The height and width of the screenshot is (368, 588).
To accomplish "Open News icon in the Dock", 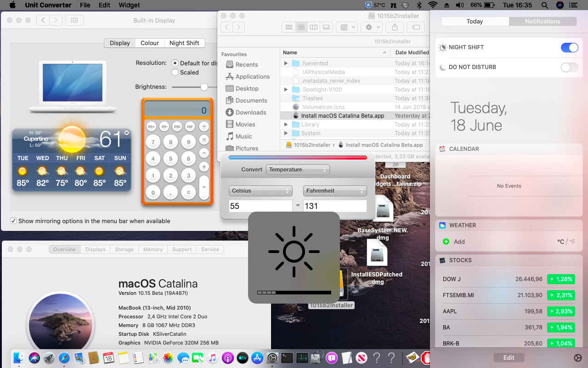I will tap(362, 357).
